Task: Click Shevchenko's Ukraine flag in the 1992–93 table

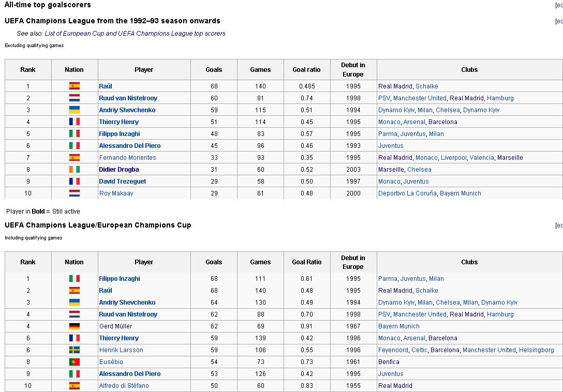Action: tap(75, 110)
